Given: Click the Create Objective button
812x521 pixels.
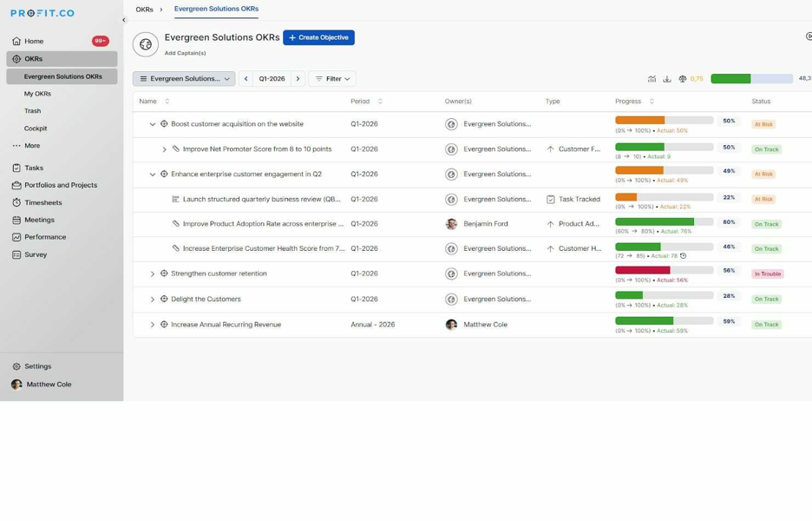Looking at the screenshot, I should (x=319, y=37).
